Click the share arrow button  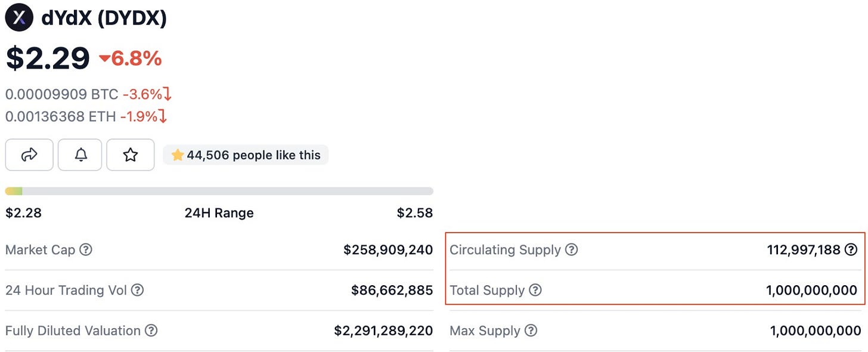(29, 155)
